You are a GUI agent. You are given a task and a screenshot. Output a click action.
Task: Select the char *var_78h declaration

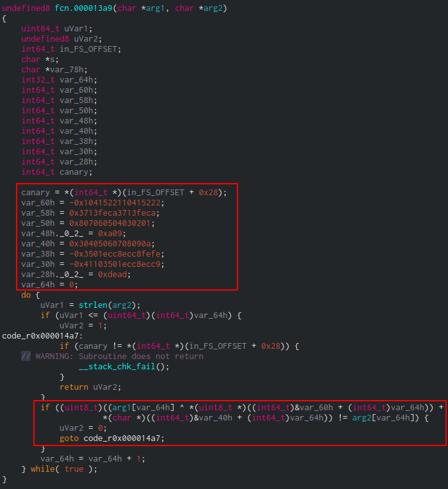point(54,70)
